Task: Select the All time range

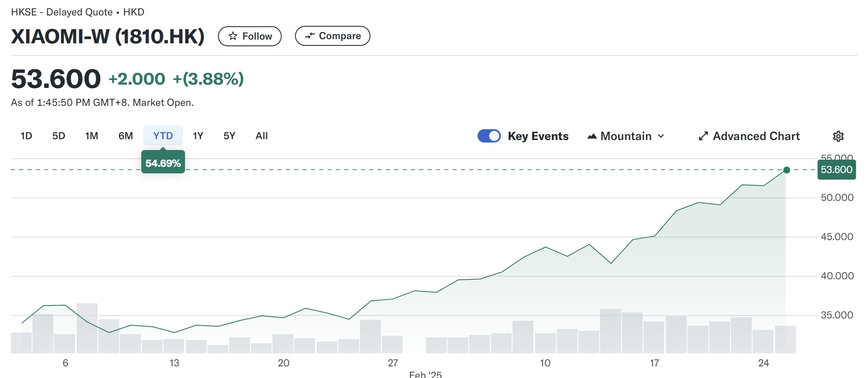Action: pos(262,136)
